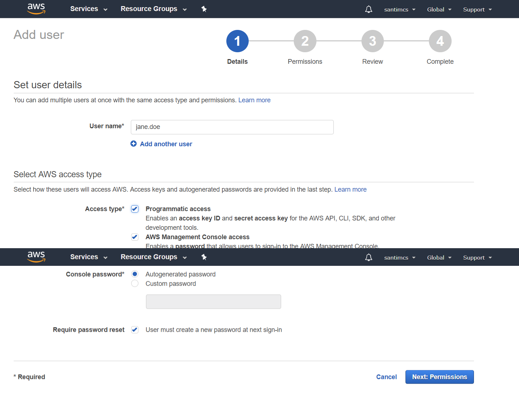Click the User name input field
This screenshot has width=519, height=420.
232,127
